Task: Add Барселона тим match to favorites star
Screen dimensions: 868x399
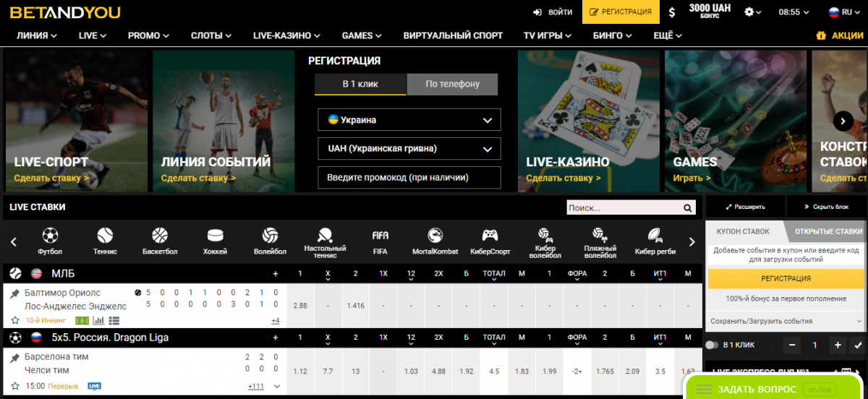Action: coord(14,386)
